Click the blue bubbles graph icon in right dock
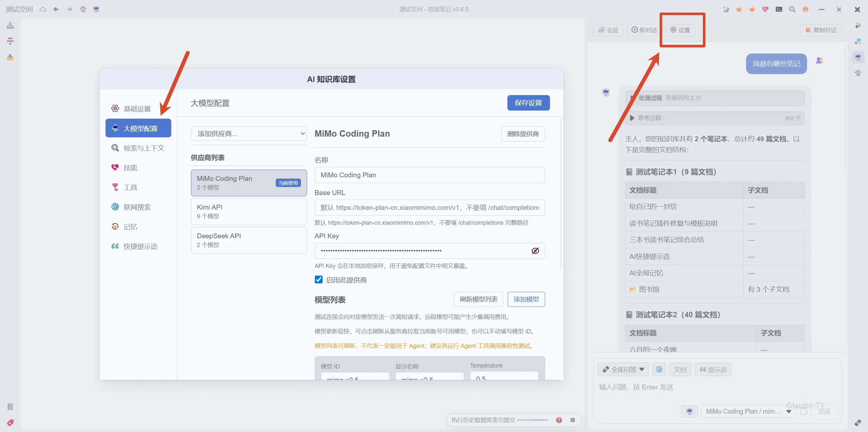 [858, 41]
